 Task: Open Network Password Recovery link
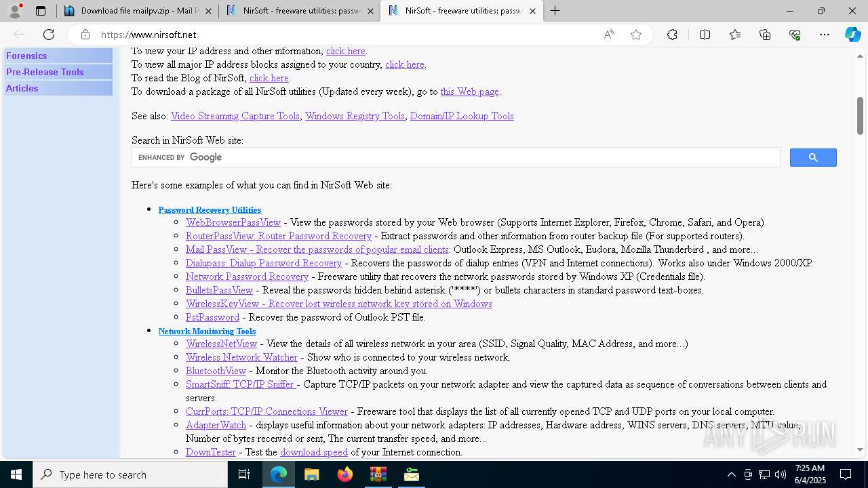click(248, 277)
